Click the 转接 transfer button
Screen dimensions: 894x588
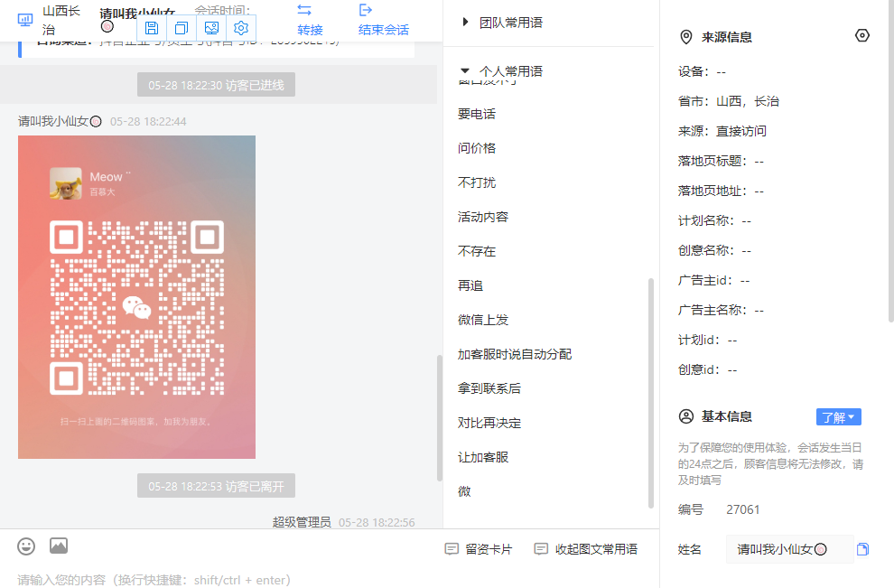pyautogui.click(x=310, y=20)
